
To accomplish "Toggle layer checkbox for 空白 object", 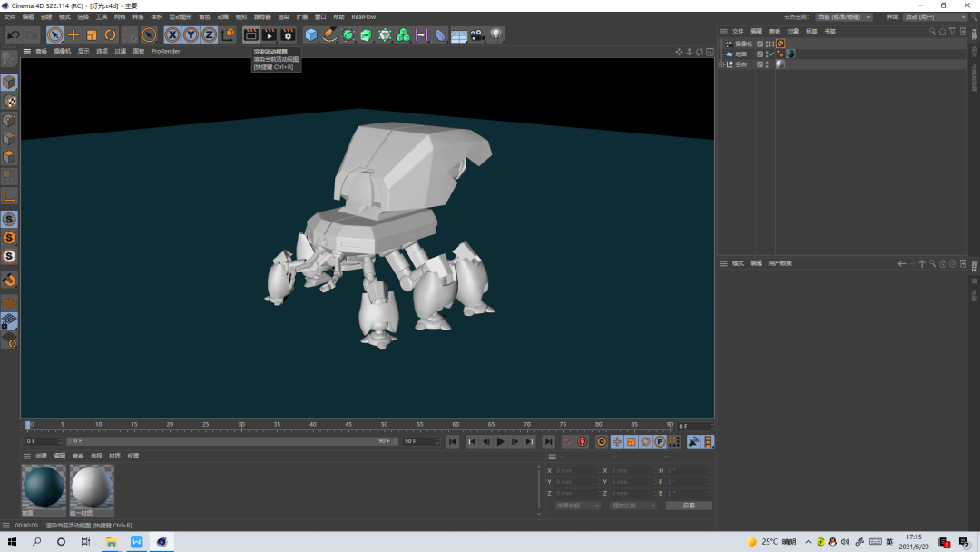I will pyautogui.click(x=760, y=64).
